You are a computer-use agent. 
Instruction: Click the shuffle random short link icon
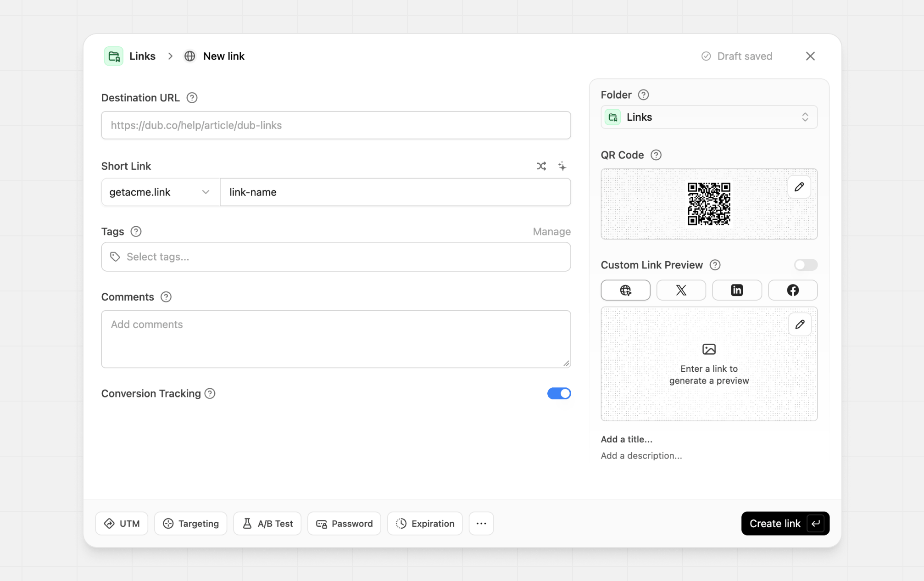[541, 166]
